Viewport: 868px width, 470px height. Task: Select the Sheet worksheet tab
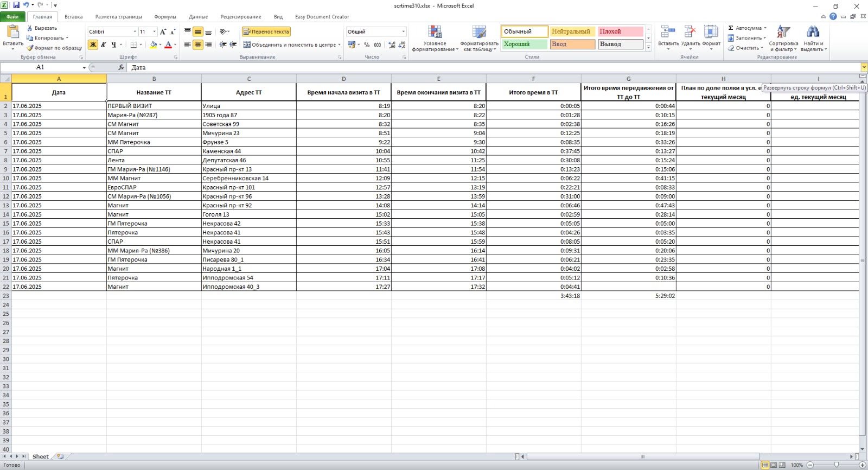[x=41, y=456]
